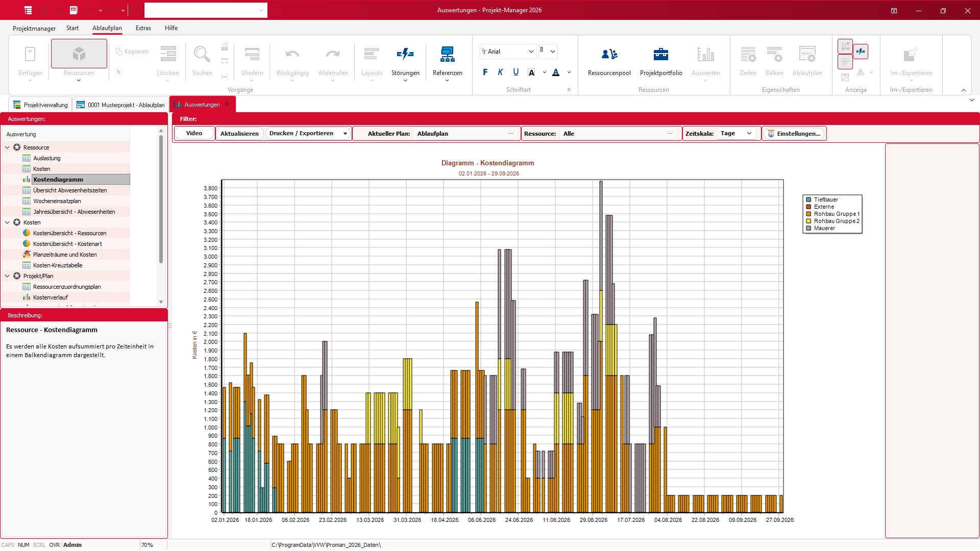Viewport: 980px width, 551px height.
Task: Toggle the critical path display button in Anzeige
Action: (845, 46)
